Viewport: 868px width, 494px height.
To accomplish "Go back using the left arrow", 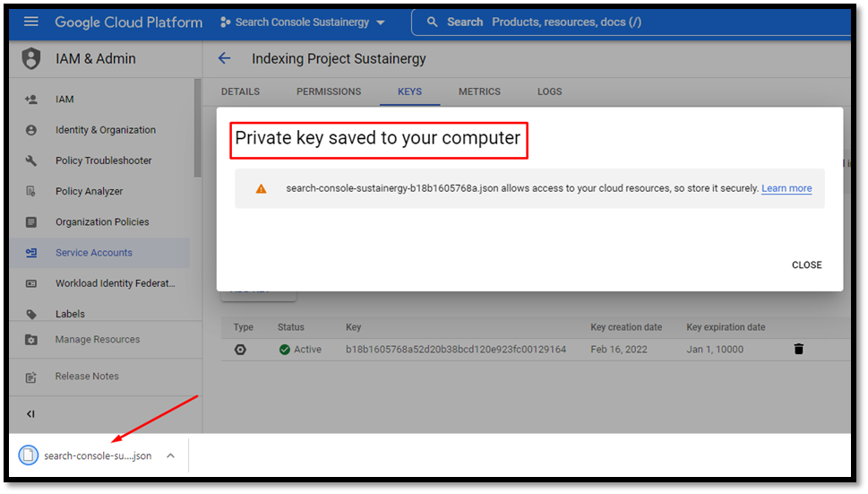I will click(x=224, y=58).
